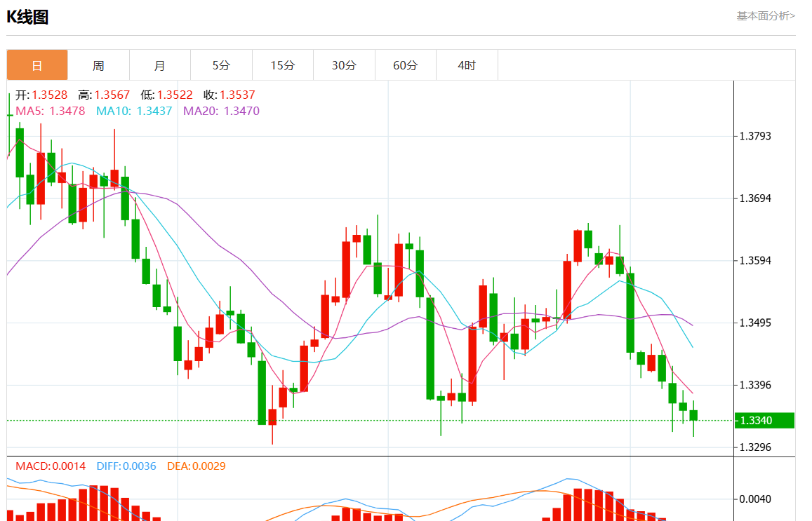Open the 15分 interval tab
Screen dimensions: 812x521
pyautogui.click(x=283, y=65)
